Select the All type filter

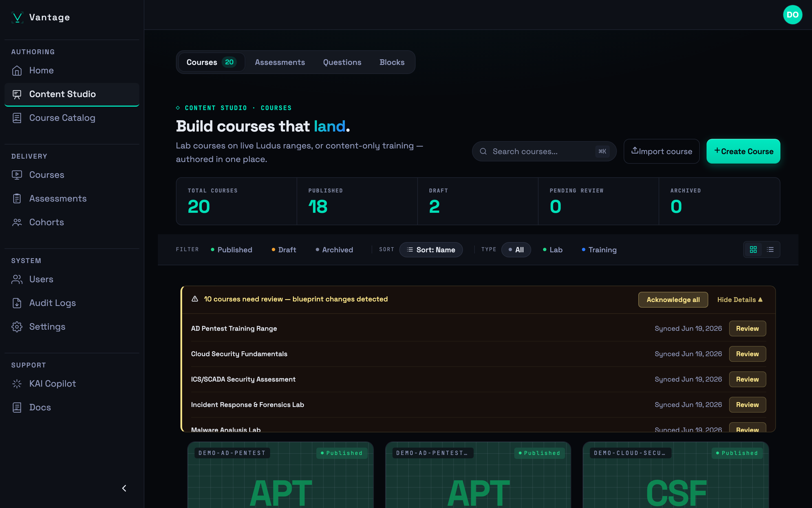click(x=516, y=250)
